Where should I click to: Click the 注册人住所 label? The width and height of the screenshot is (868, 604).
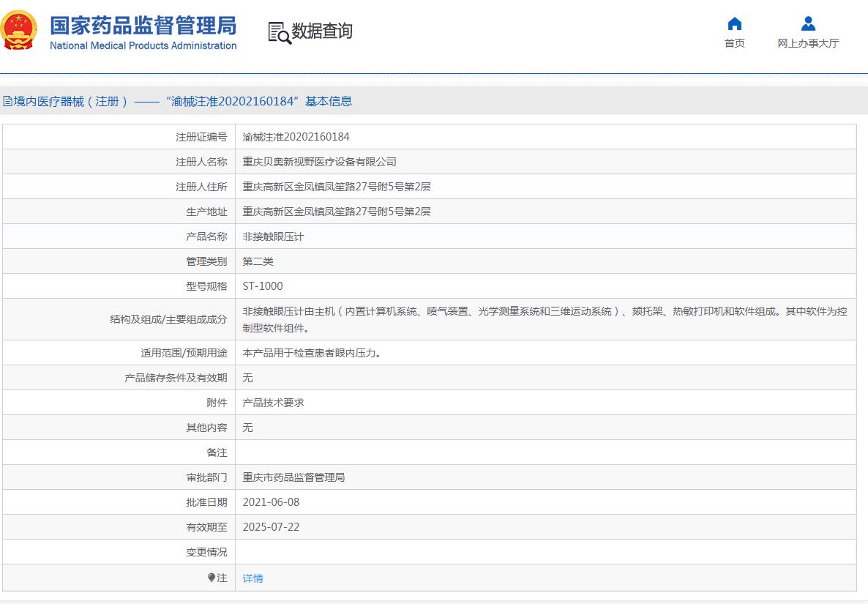pyautogui.click(x=201, y=187)
